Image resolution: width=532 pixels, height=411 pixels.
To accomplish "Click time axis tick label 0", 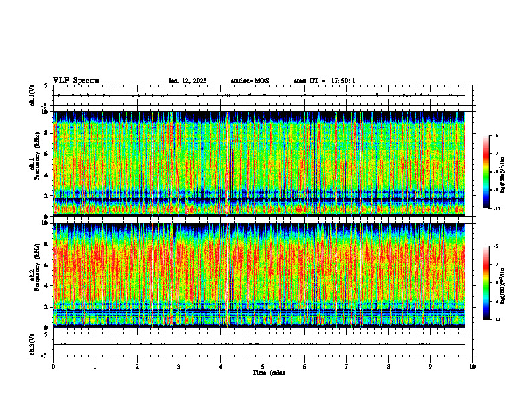I will point(53,367).
